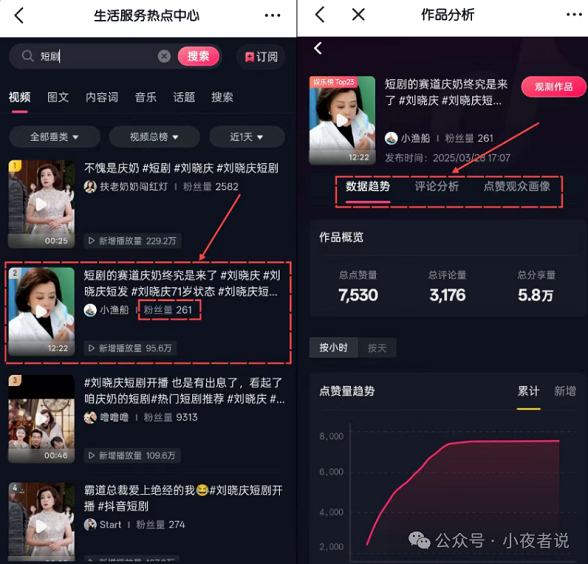Image resolution: width=588 pixels, height=564 pixels.
Task: Switch to the 视频 tab
Action: point(20,98)
